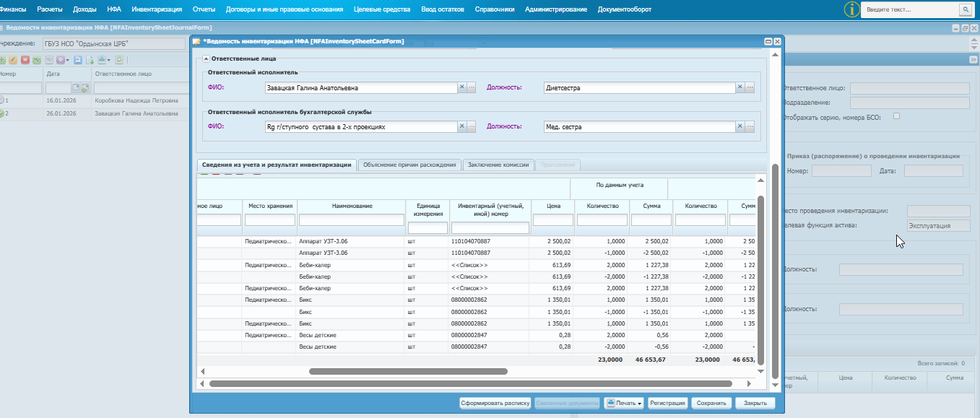The width and height of the screenshot is (980, 418).
Task: Open the 'Заключение комиссии' tab
Action: (499, 165)
